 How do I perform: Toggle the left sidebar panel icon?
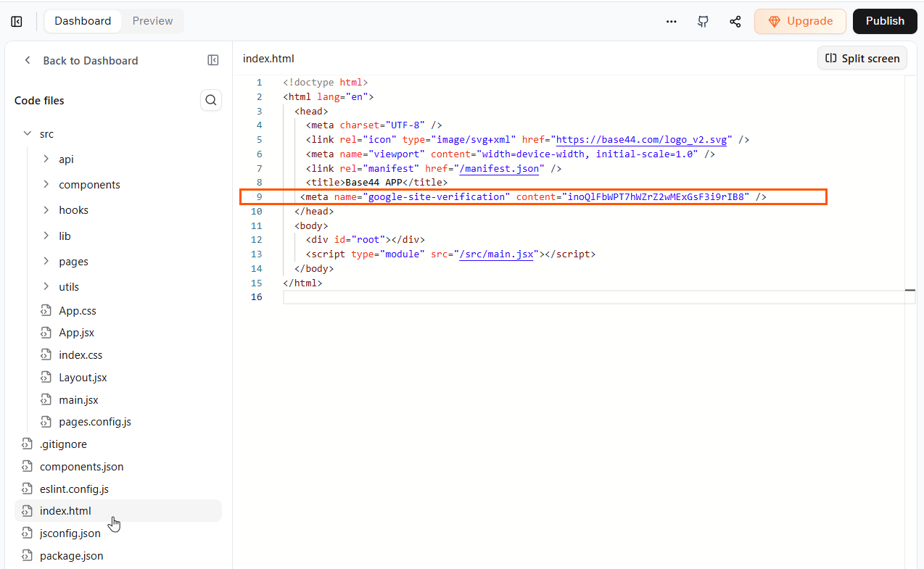pyautogui.click(x=17, y=22)
